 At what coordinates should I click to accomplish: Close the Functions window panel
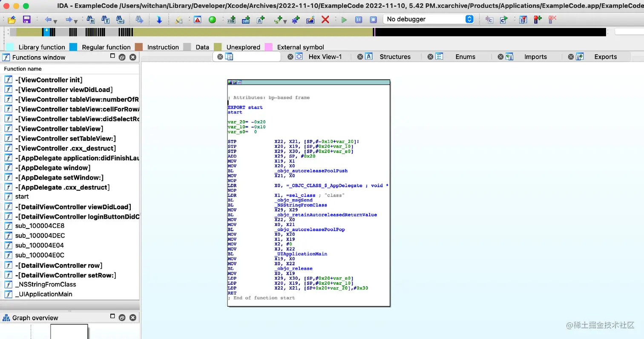point(133,57)
